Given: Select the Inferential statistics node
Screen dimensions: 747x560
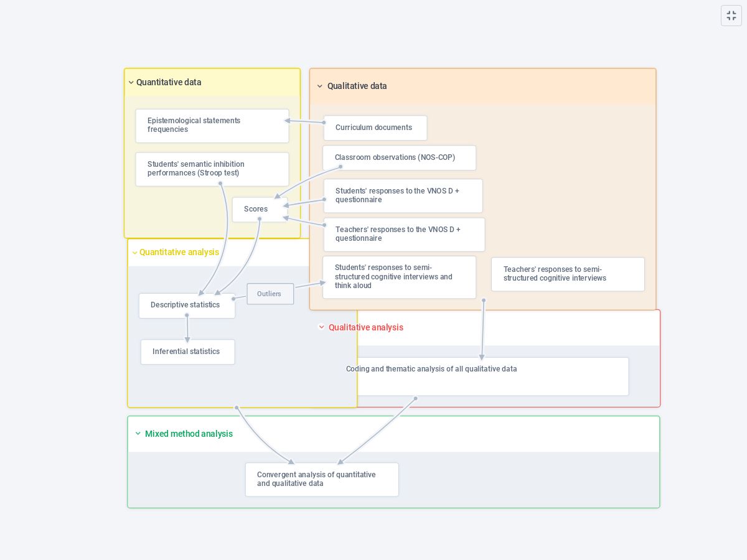Looking at the screenshot, I should [187, 352].
